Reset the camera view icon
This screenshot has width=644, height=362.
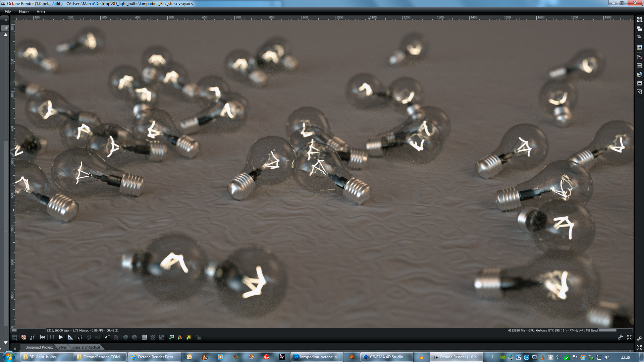(x=24, y=338)
